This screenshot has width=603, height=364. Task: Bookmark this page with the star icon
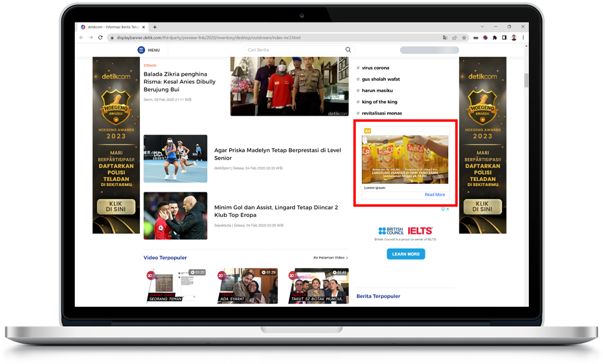[464, 37]
